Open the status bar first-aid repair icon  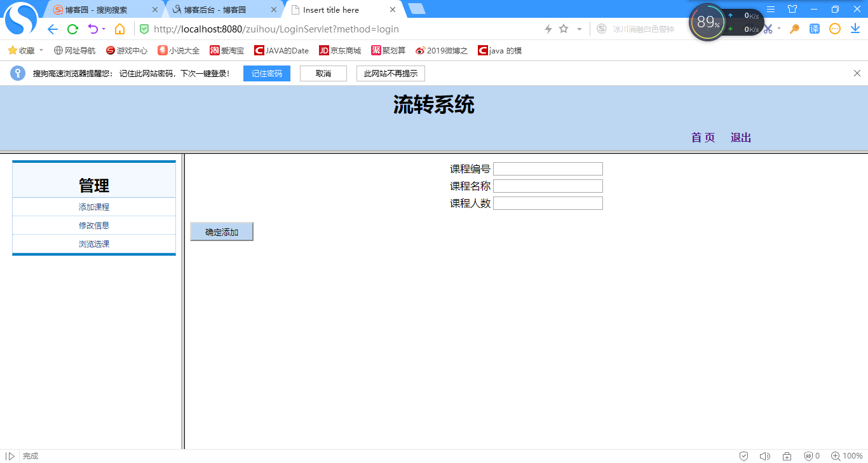coord(787,456)
